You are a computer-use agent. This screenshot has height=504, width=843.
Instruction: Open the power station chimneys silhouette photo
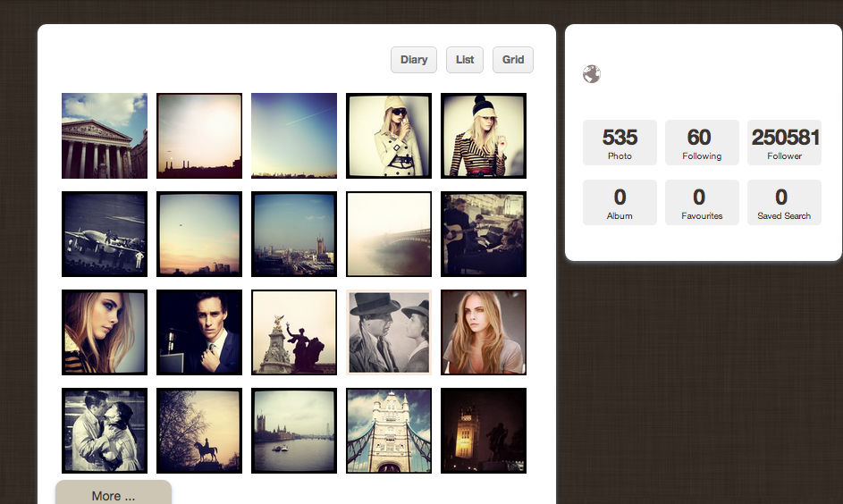click(199, 136)
